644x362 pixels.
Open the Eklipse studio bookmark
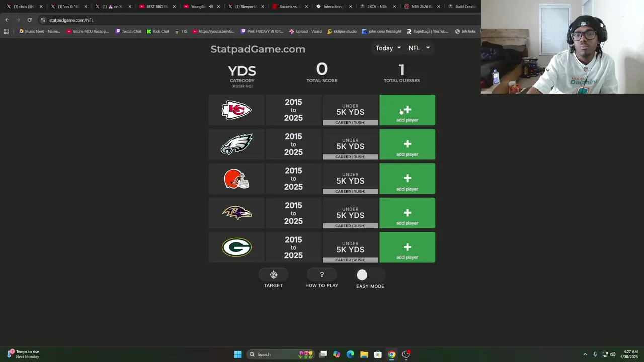(342, 31)
